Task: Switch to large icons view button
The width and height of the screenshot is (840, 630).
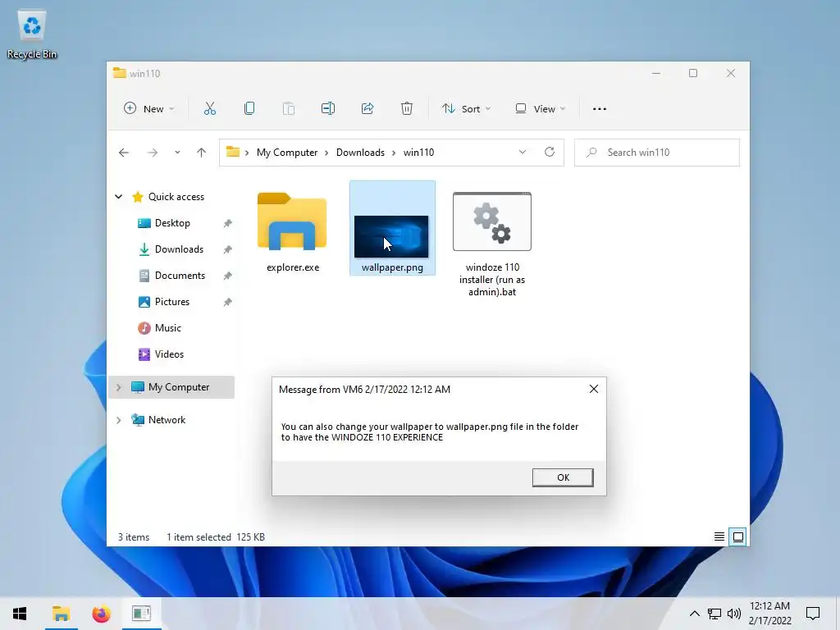Action: (x=738, y=536)
